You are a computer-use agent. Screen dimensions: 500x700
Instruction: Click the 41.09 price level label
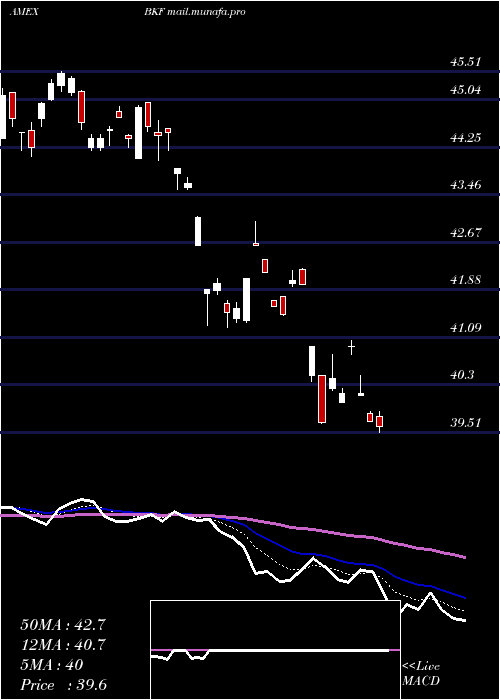tap(466, 328)
